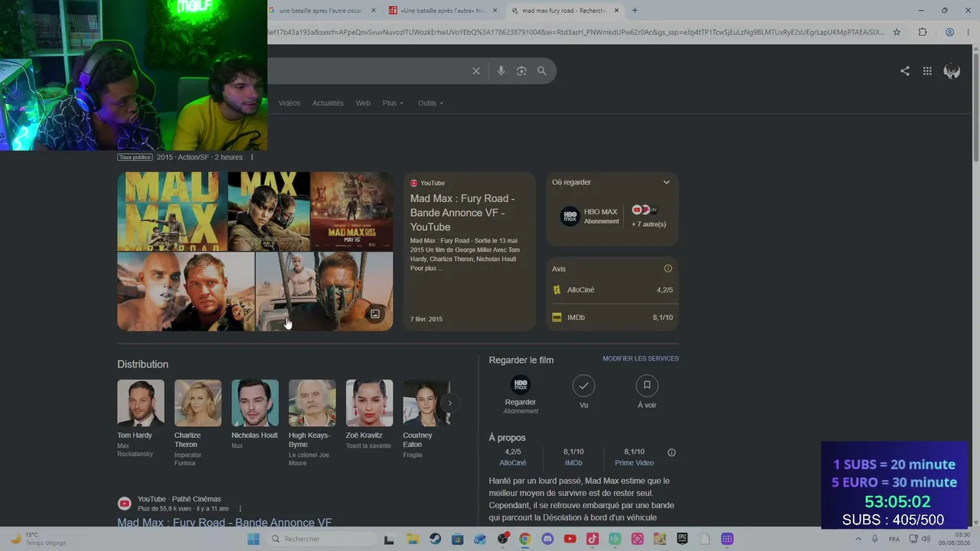
Task: Open the IMDb 8,1/10 review row
Action: [x=612, y=318]
